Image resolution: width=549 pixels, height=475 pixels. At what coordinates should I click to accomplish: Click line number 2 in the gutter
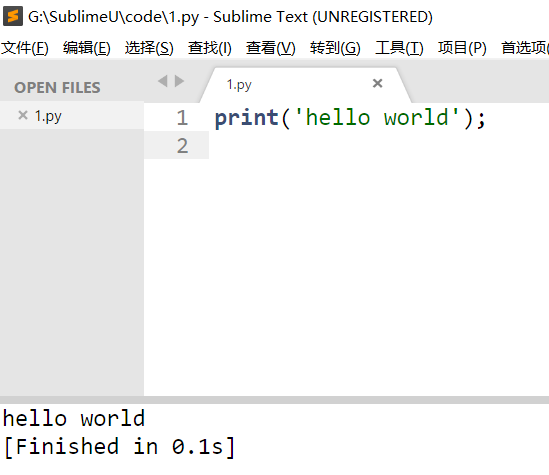pyautogui.click(x=182, y=146)
